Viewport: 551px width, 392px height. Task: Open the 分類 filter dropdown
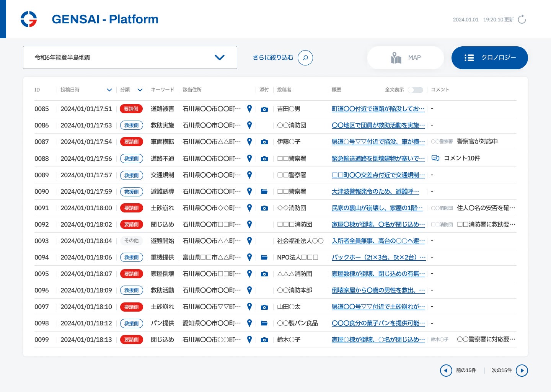tap(140, 90)
